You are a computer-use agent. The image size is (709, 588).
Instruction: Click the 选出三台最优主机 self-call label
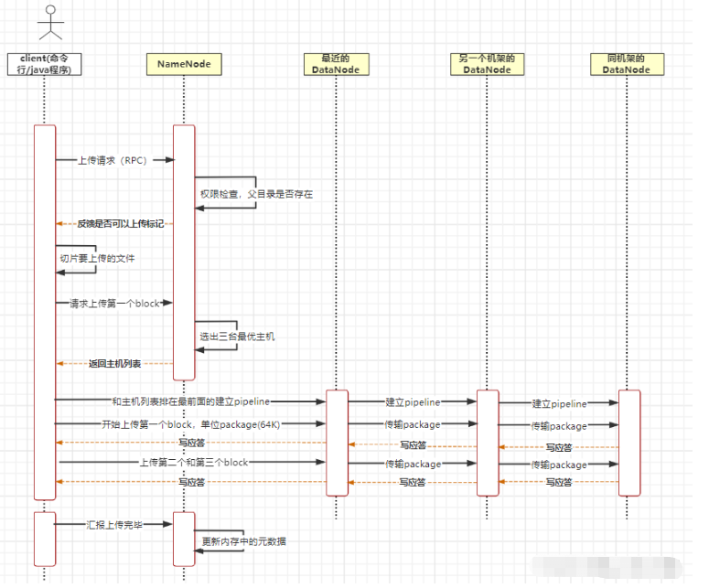237,337
